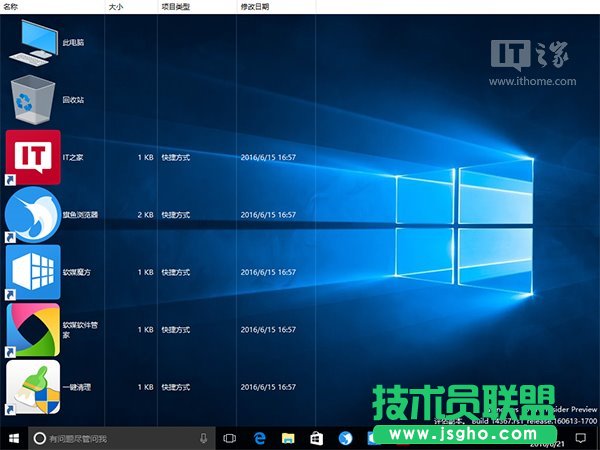This screenshot has width=600, height=450.
Task: Click the 软媒软件管家 name label
Action: pyautogui.click(x=80, y=330)
